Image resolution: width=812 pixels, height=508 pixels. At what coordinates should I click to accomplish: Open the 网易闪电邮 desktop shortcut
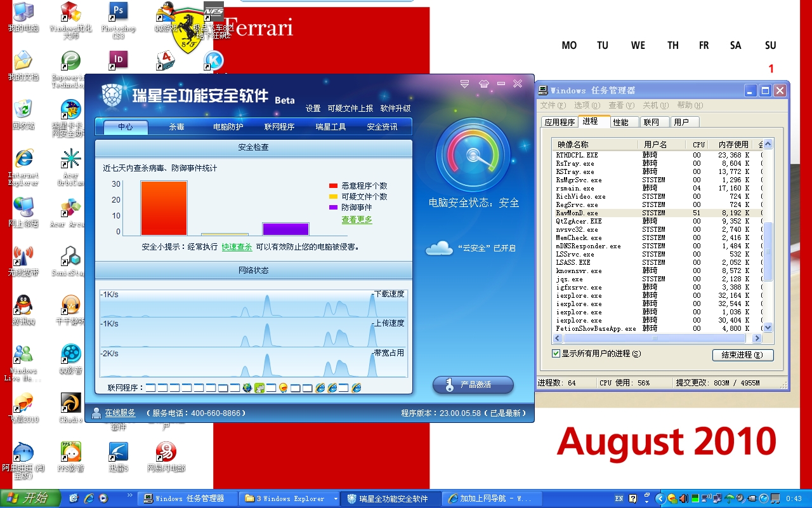click(x=166, y=457)
